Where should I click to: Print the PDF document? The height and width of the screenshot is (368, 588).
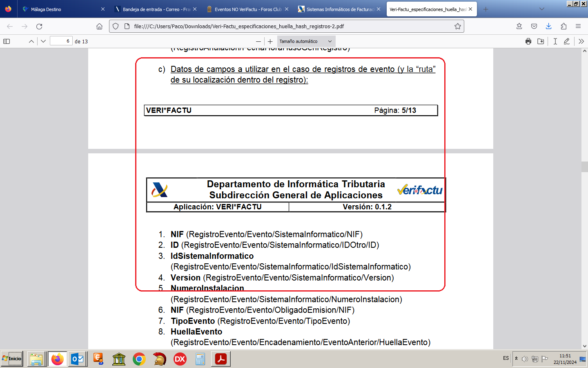[x=528, y=41]
